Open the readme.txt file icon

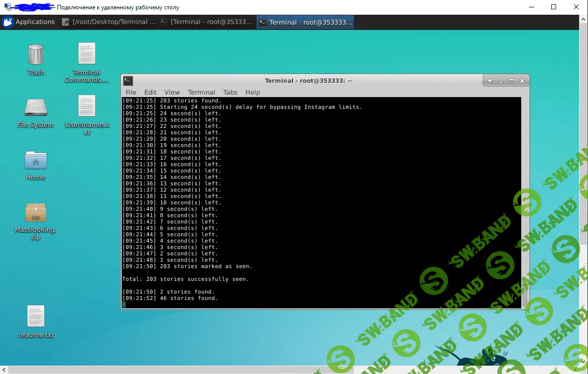point(36,317)
